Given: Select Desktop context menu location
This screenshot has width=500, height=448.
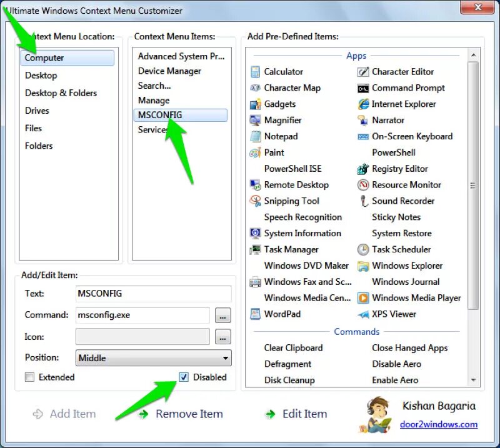Looking at the screenshot, I should 41,76.
